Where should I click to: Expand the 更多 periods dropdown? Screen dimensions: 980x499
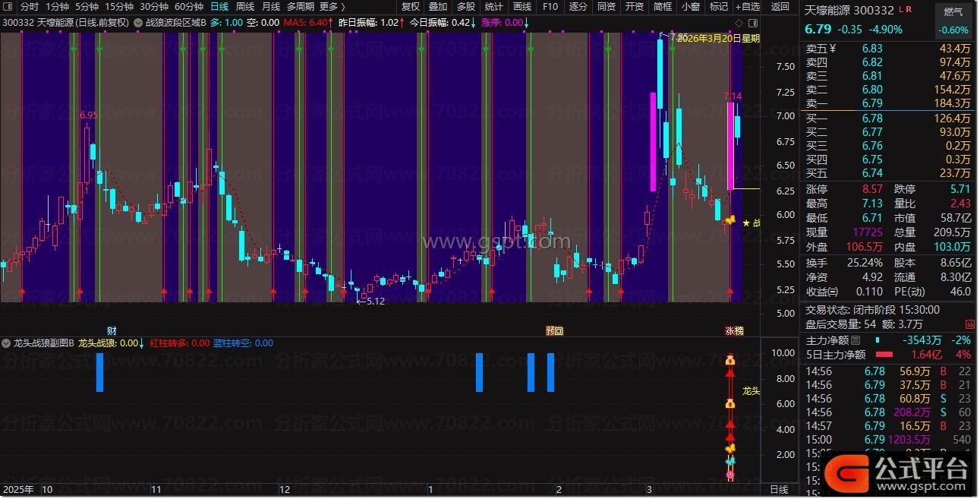[332, 7]
